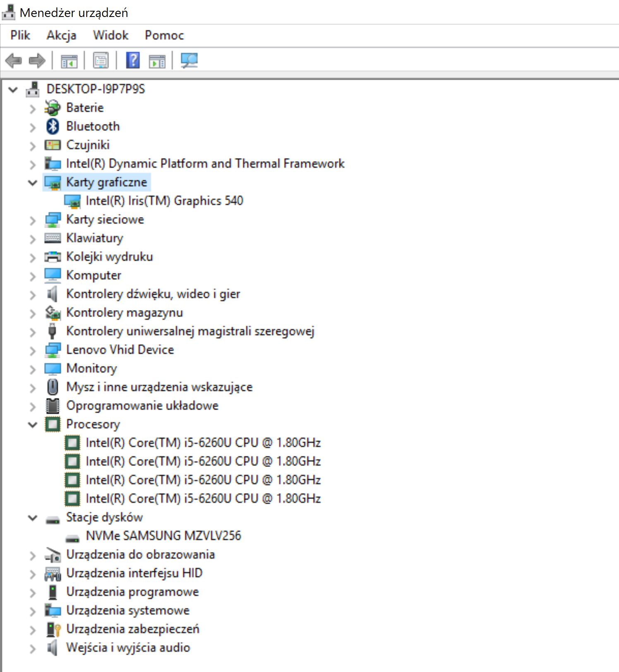Select the Urządzenia programowe label
Screen dimensions: 619x672
coord(132,592)
